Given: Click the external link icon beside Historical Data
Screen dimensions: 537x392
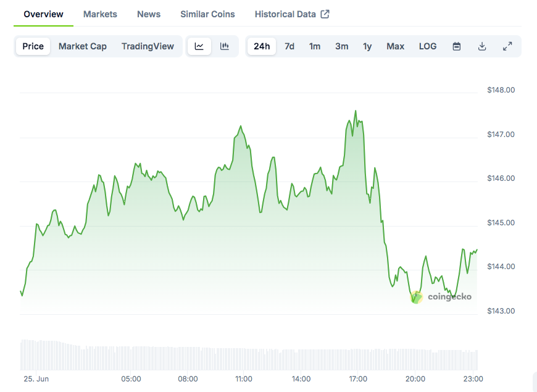Looking at the screenshot, I should point(325,14).
